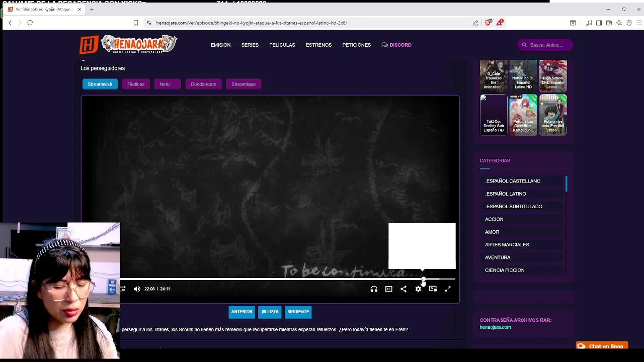Open the ESTRENOS page
The image size is (644, 362).
pyautogui.click(x=318, y=45)
